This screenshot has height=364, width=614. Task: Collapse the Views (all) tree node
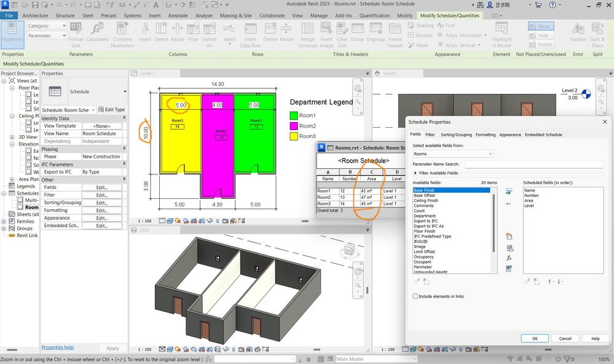[x=4, y=80]
